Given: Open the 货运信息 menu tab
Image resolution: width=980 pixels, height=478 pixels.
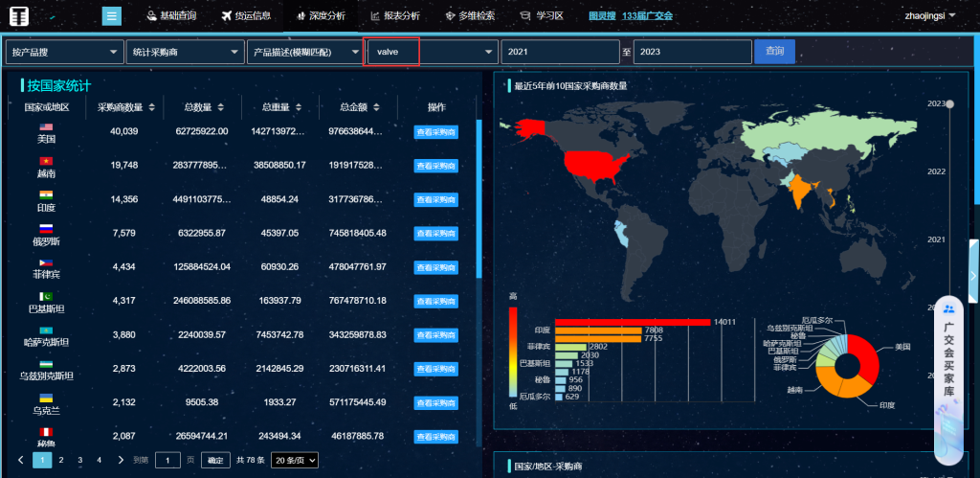Looking at the screenshot, I should pos(245,16).
